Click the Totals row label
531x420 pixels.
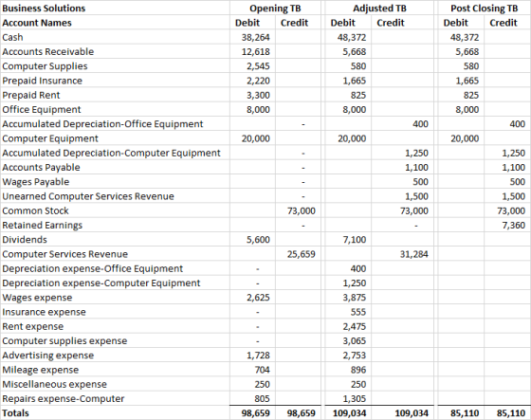coord(15,413)
